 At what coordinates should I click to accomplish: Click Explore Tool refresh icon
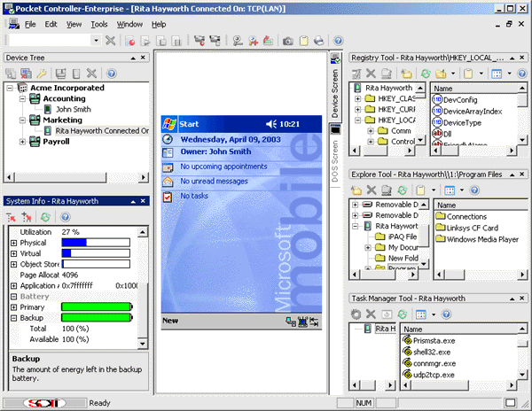403,190
